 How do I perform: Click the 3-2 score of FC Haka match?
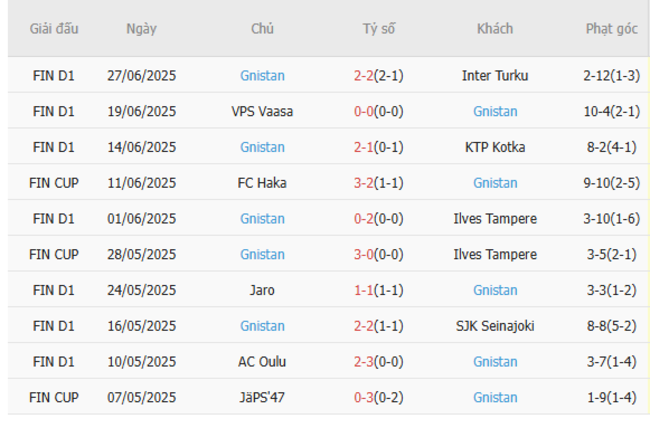tap(364, 183)
